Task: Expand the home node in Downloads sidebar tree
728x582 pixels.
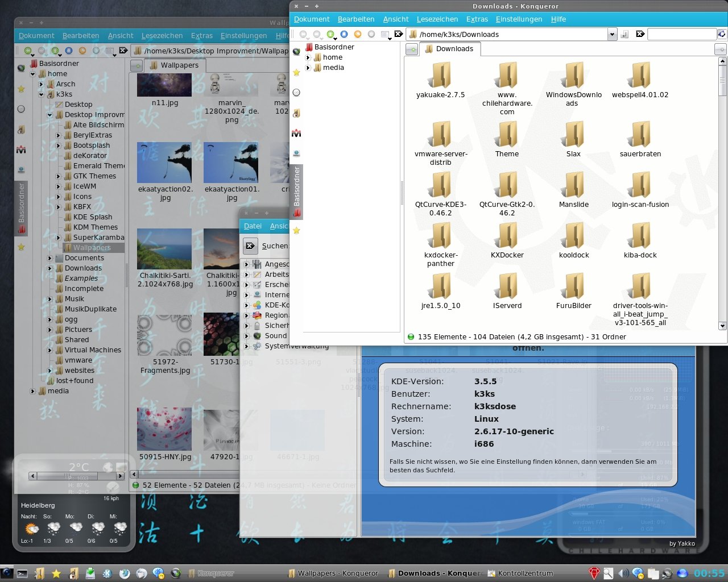Action: 308,57
